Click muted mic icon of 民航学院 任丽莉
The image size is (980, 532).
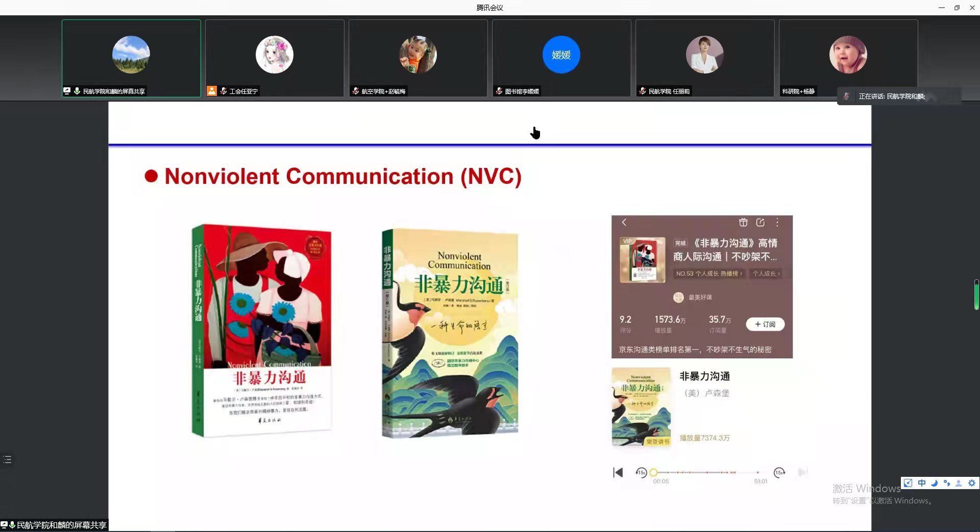(642, 91)
